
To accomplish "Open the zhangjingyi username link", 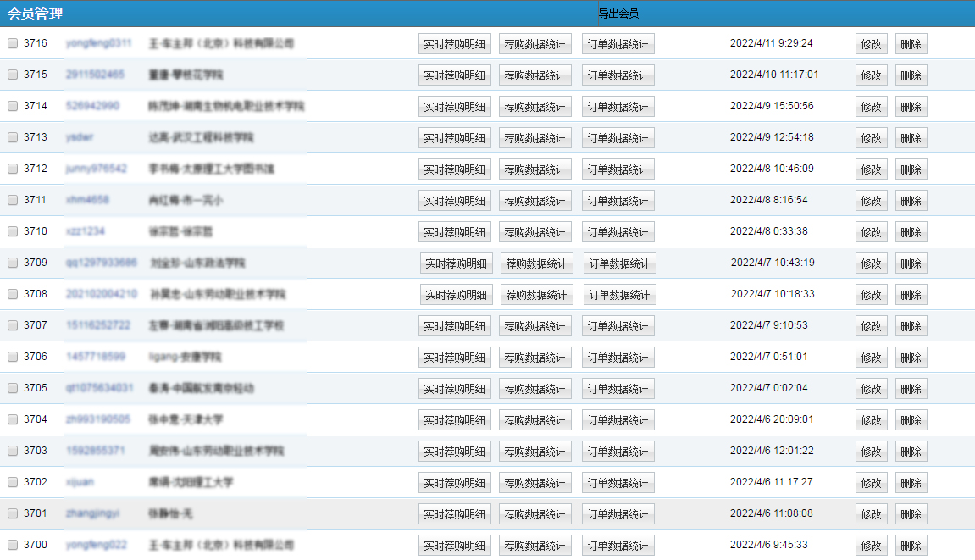I will point(92,513).
